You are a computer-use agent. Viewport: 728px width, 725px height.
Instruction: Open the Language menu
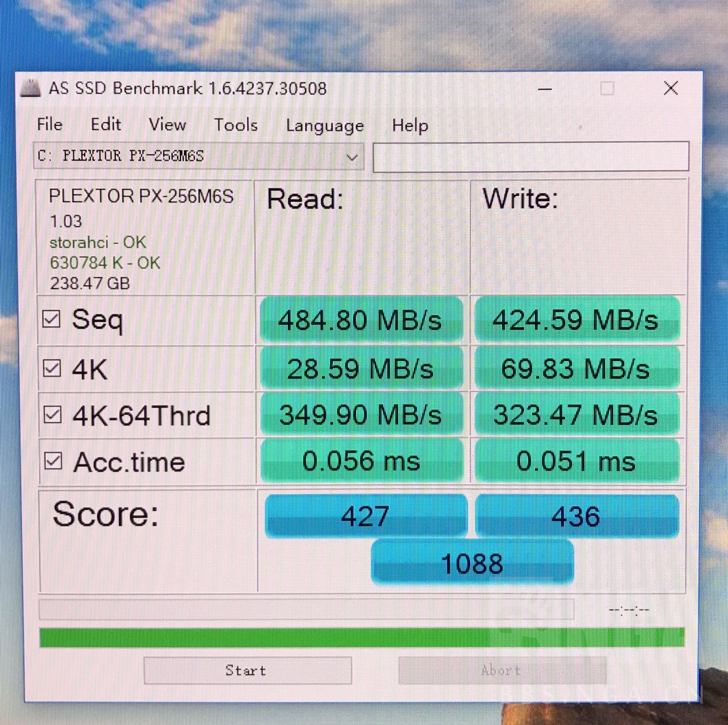[325, 126]
